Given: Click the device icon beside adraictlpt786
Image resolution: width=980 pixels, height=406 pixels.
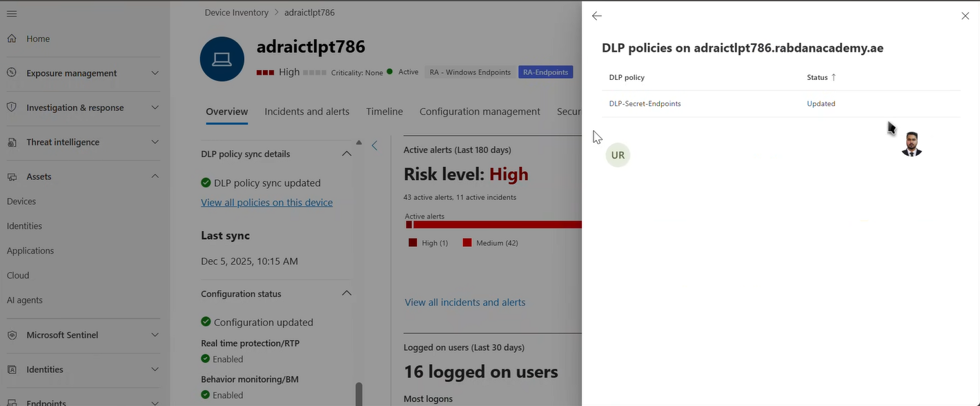Looking at the screenshot, I should point(222,59).
